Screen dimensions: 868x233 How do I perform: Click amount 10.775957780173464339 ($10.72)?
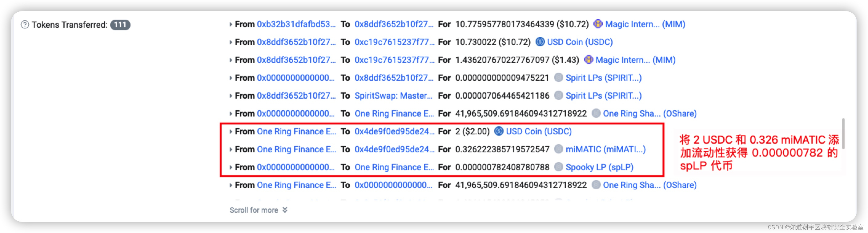coord(522,24)
